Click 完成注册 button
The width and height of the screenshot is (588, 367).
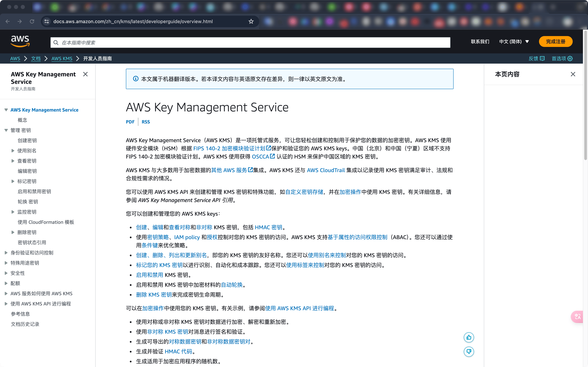(556, 41)
